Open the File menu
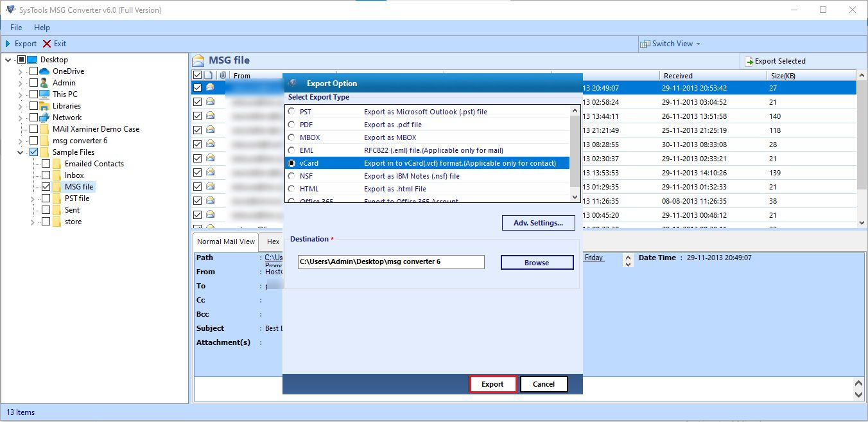The width and height of the screenshot is (868, 422). 16,28
